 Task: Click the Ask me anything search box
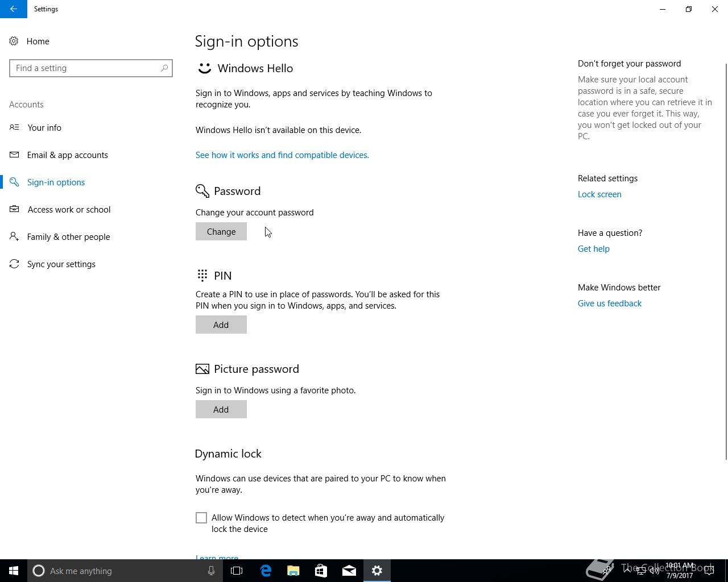coord(125,571)
